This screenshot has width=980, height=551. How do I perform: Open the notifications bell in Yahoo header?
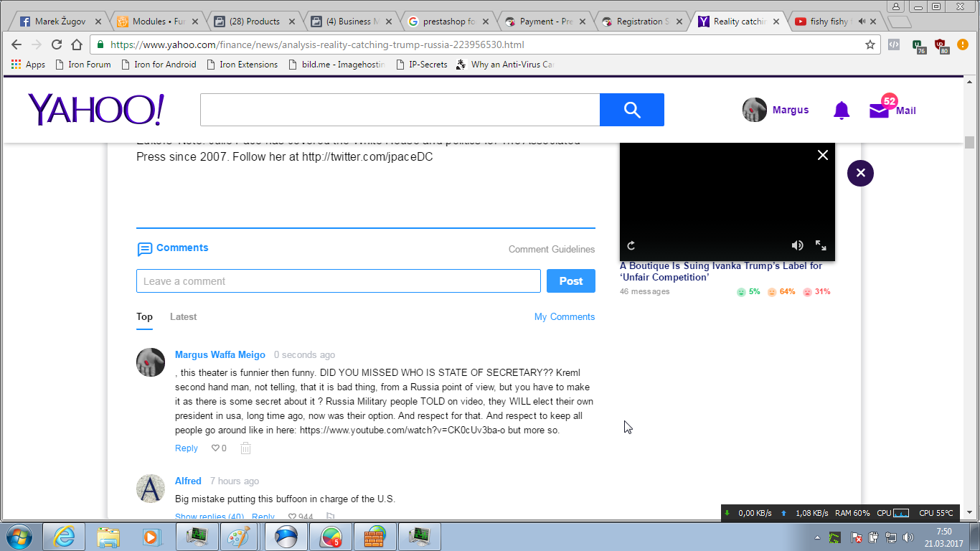(x=842, y=110)
